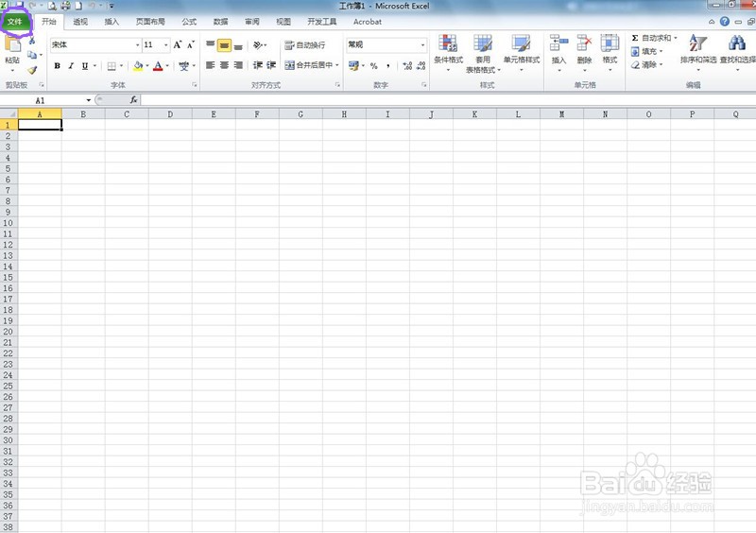Open the Font group dialog launcher
The image size is (756, 533).
(x=195, y=85)
